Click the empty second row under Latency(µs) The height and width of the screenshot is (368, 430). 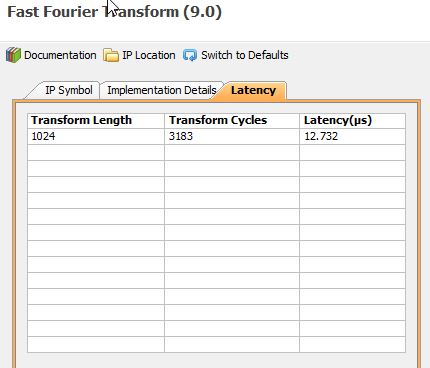point(353,152)
